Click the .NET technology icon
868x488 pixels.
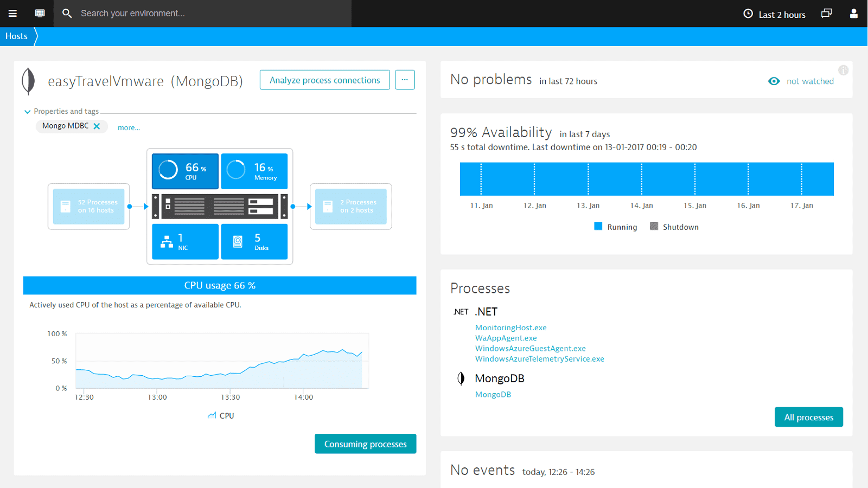click(461, 312)
